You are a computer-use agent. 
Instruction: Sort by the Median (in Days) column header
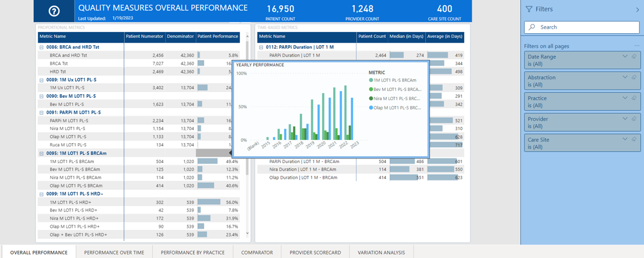click(407, 37)
